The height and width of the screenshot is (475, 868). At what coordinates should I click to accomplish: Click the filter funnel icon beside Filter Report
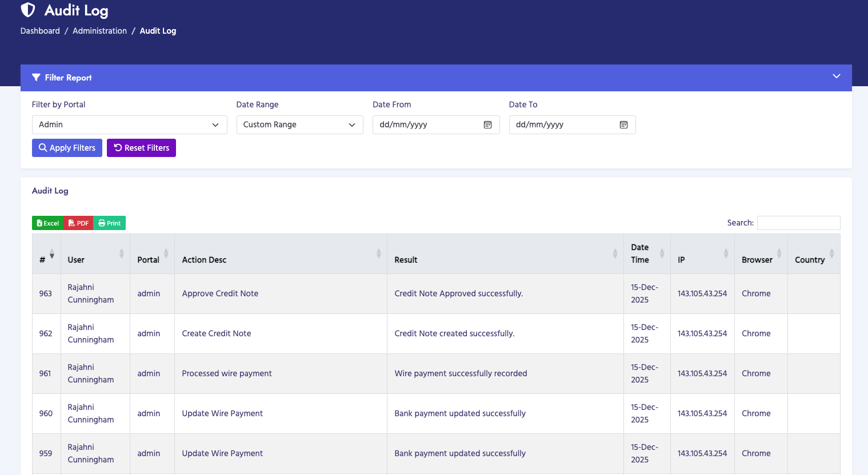coord(36,77)
